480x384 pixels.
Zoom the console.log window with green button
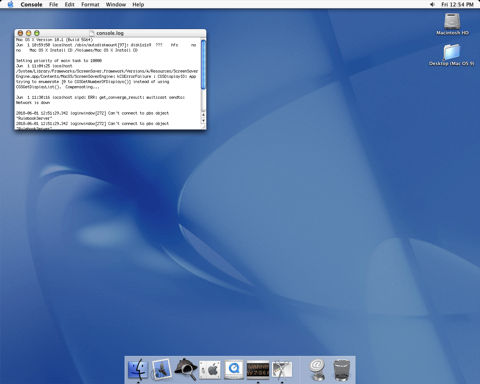pyautogui.click(x=37, y=33)
